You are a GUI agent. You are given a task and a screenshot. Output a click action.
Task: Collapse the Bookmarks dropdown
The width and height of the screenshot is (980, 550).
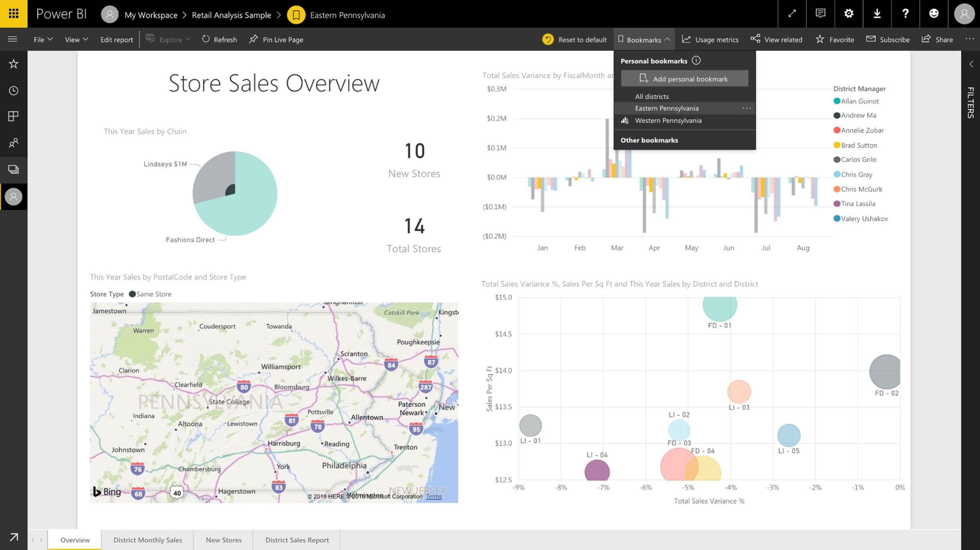point(644,39)
